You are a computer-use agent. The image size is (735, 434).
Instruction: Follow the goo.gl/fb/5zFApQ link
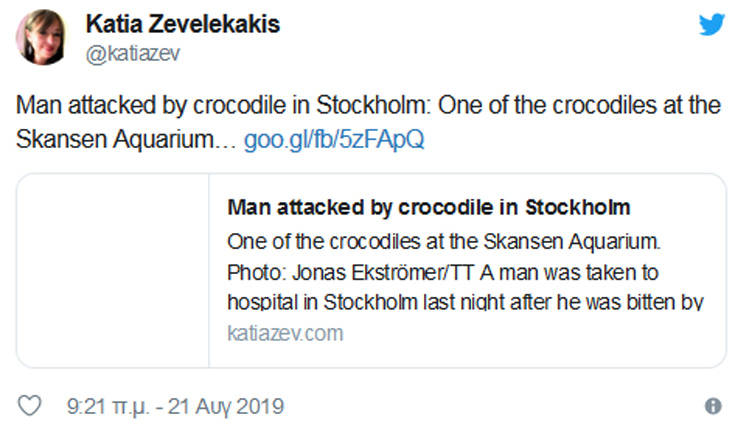[x=334, y=139]
